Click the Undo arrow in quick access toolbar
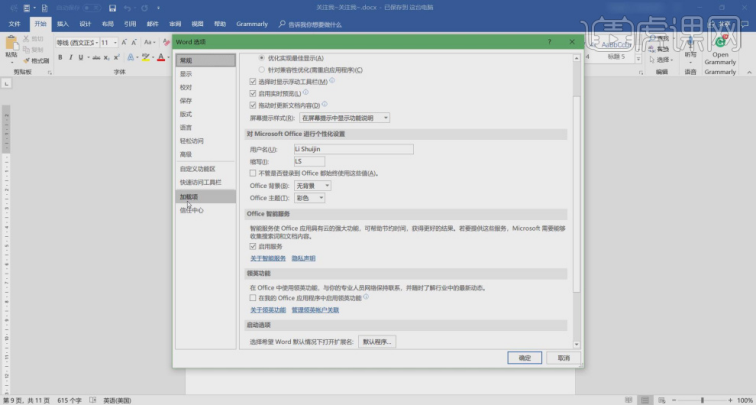 pyautogui.click(x=127, y=8)
